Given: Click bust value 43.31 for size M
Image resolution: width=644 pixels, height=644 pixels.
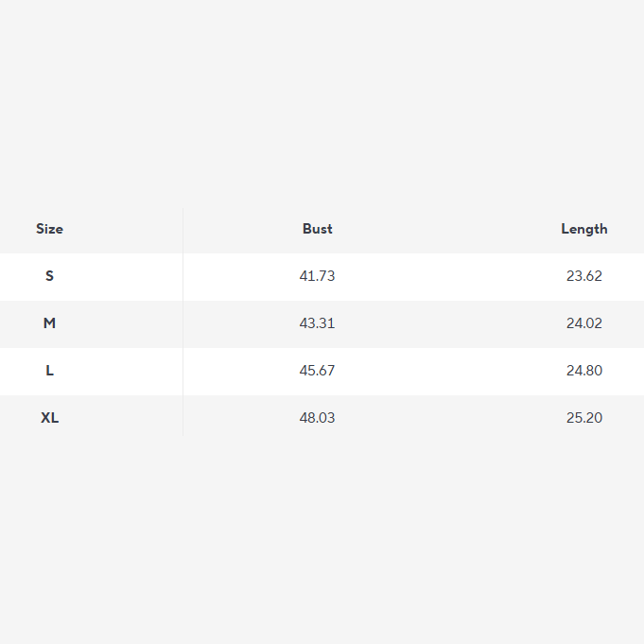Looking at the screenshot, I should tap(317, 323).
